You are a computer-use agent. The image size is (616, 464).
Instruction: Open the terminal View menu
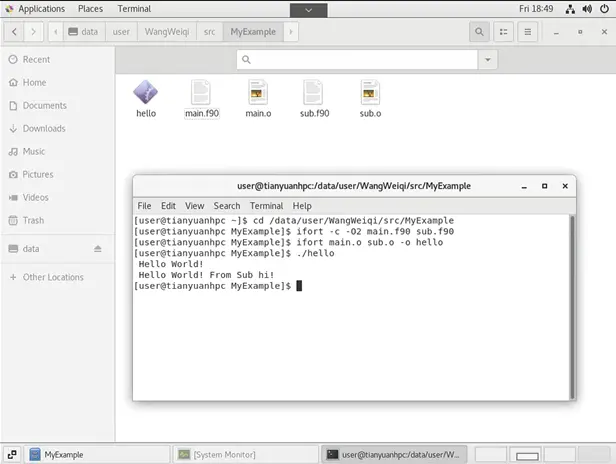(x=194, y=206)
